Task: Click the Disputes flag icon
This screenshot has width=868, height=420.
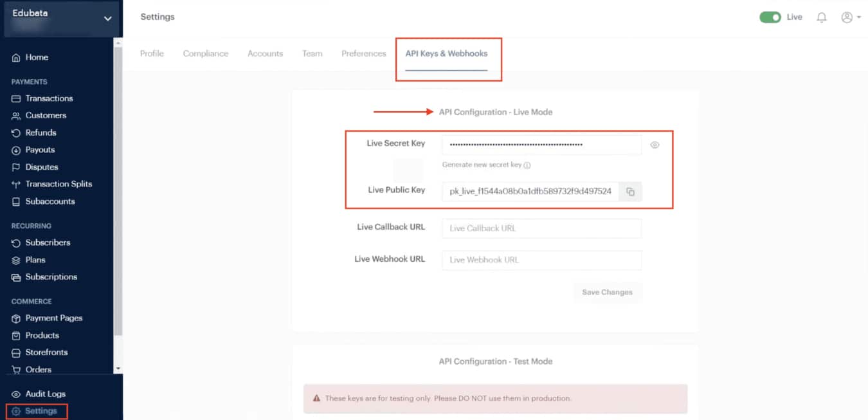Action: [x=16, y=167]
